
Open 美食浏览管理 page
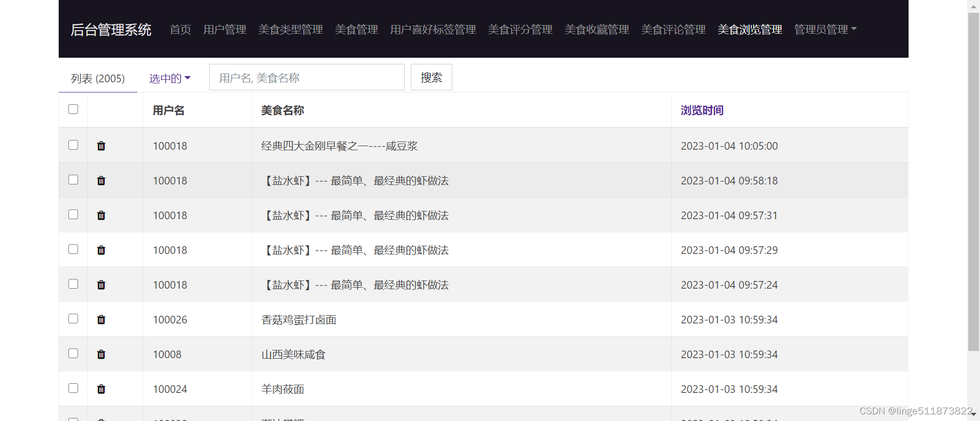point(750,30)
